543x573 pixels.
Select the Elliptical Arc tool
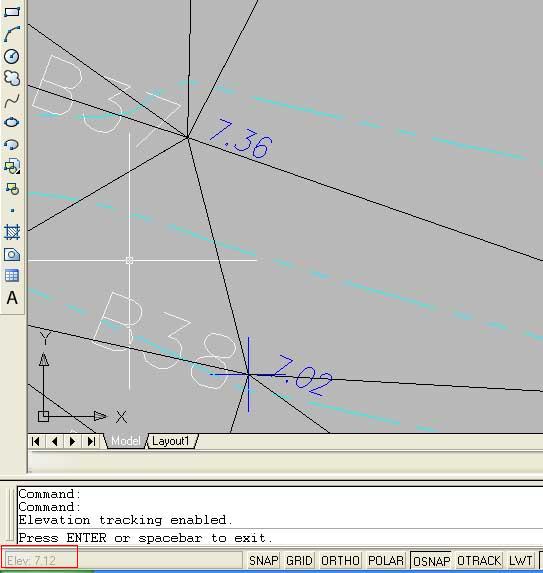click(x=12, y=144)
